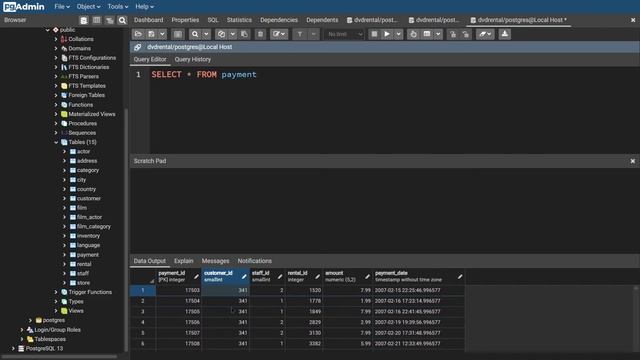Click the Browser tree horizontal scrollbar
Screen dimensions: 640x360
coord(61,356)
